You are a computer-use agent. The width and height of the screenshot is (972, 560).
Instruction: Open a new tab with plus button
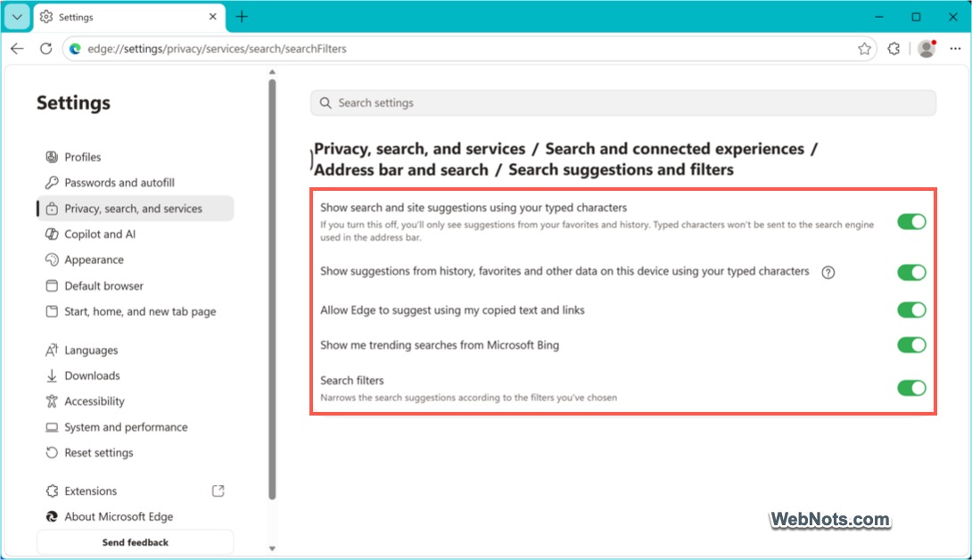[242, 17]
